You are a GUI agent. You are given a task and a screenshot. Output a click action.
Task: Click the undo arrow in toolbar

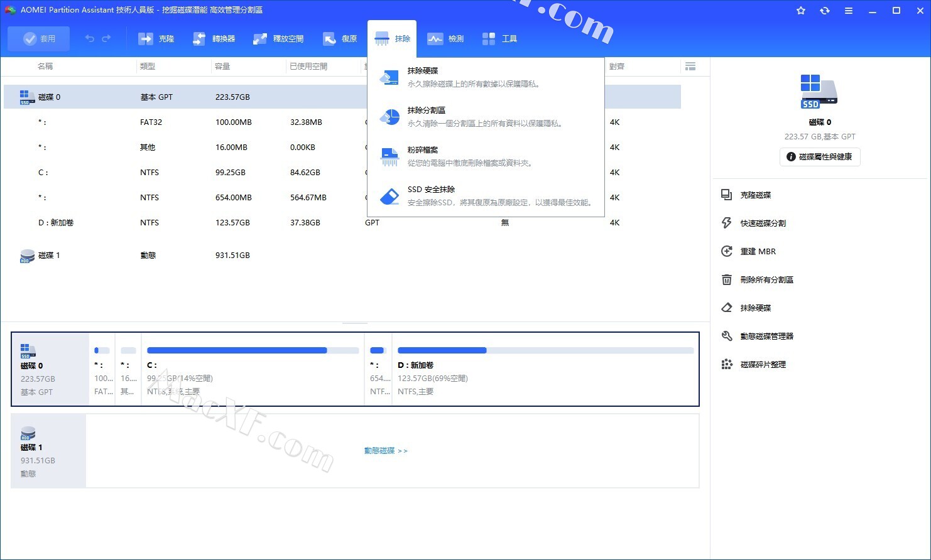(x=90, y=39)
